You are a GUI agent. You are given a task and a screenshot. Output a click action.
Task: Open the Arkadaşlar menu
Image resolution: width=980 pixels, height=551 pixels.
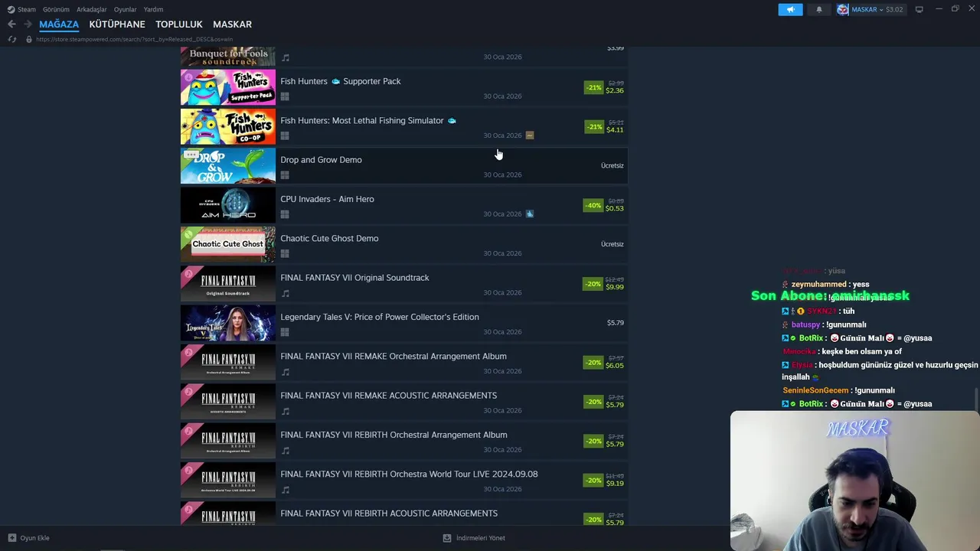coord(92,9)
